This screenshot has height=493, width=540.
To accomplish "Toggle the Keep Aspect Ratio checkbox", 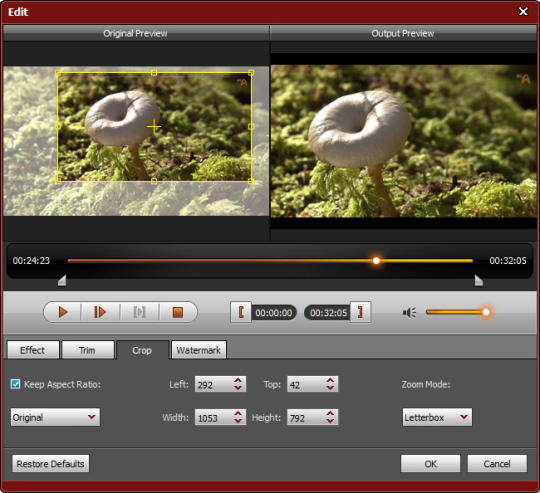I will [x=15, y=384].
